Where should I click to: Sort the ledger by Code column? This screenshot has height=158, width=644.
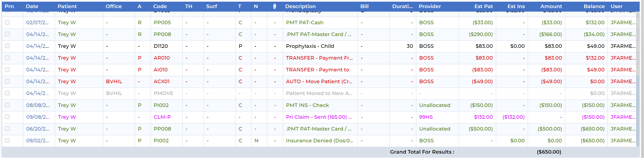pyautogui.click(x=160, y=7)
